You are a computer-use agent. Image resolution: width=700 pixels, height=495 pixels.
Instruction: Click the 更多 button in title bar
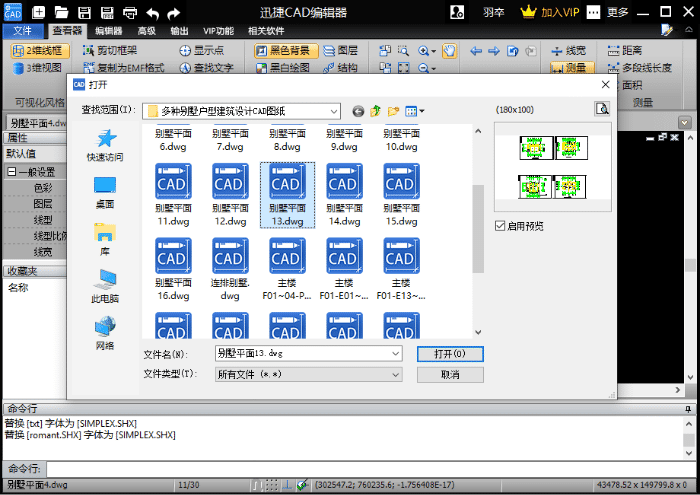[617, 12]
